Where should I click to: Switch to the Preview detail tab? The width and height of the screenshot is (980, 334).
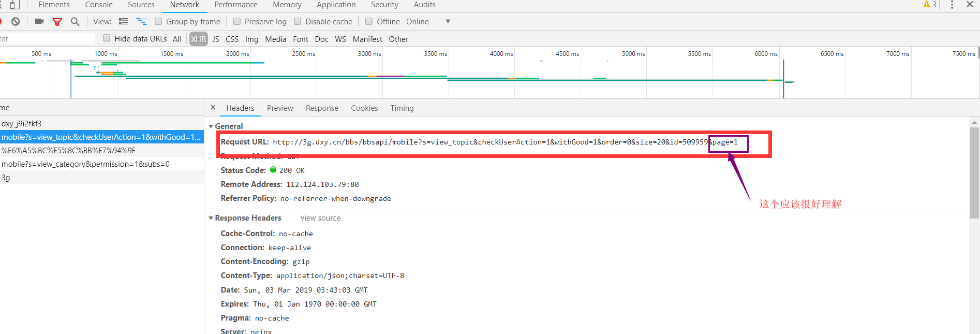click(x=280, y=108)
